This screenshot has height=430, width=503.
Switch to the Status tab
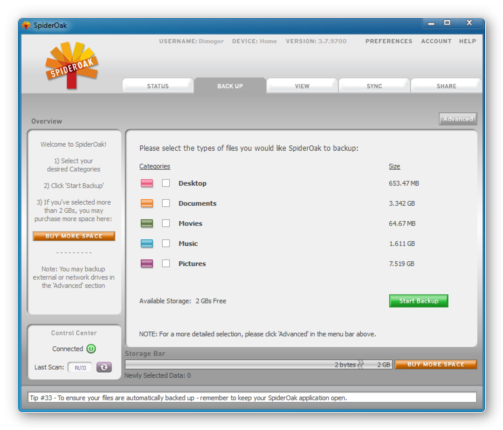coord(158,86)
